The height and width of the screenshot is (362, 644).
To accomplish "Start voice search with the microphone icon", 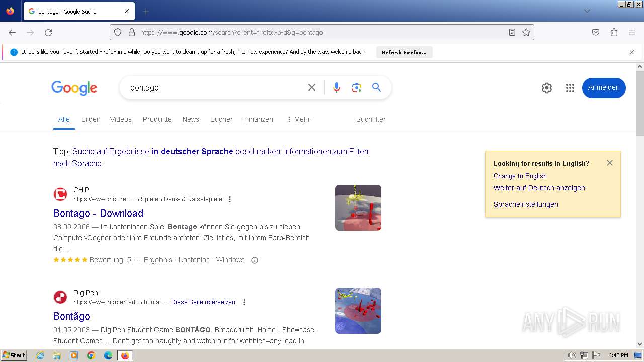I will pos(337,87).
